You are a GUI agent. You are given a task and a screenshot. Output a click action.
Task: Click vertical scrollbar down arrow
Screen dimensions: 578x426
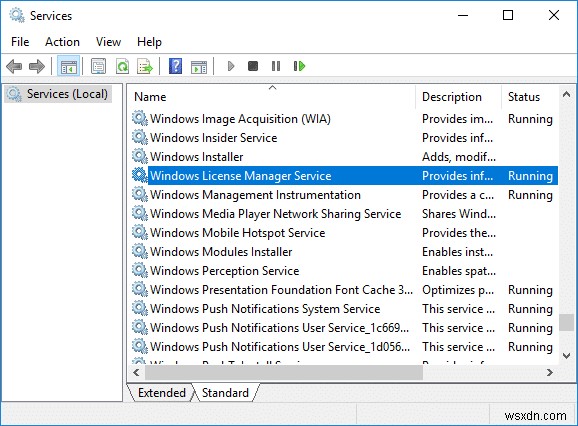pos(566,356)
